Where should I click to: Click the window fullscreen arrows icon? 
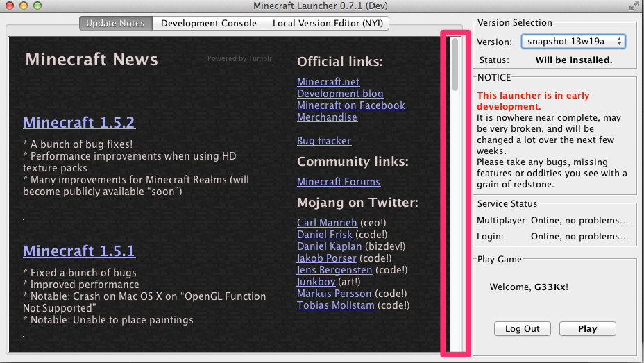634,6
